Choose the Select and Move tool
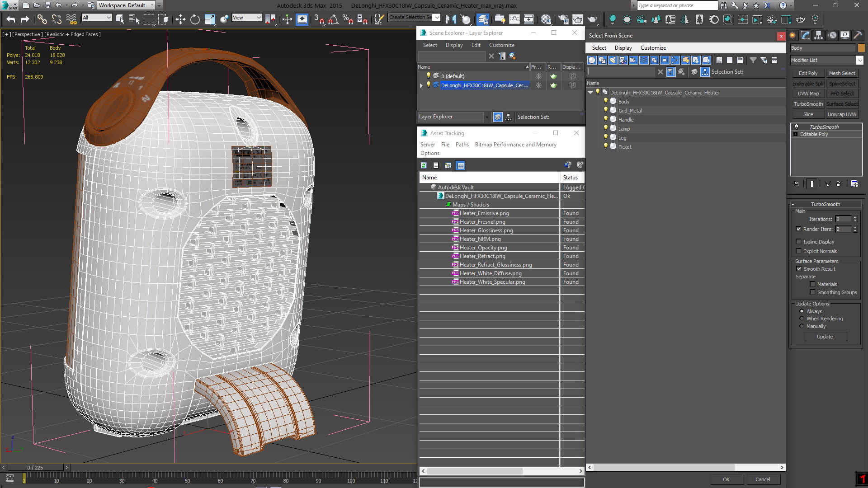868x488 pixels. click(x=180, y=19)
